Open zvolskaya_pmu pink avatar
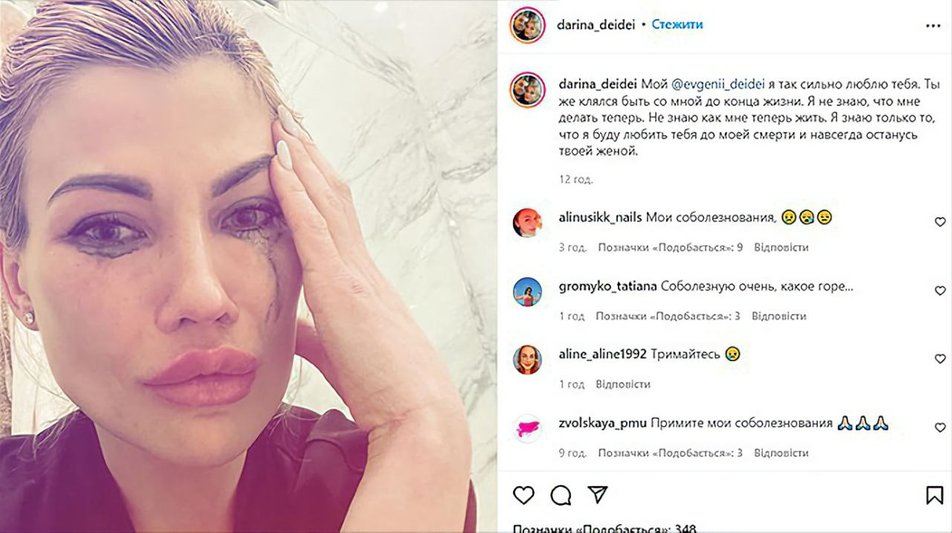This screenshot has height=533, width=952. coord(527,429)
